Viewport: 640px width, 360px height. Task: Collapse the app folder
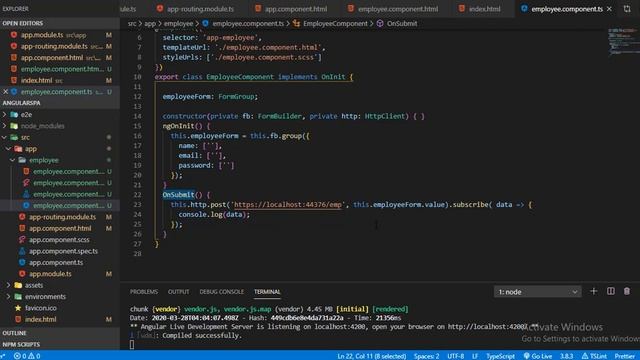tap(59, 149)
